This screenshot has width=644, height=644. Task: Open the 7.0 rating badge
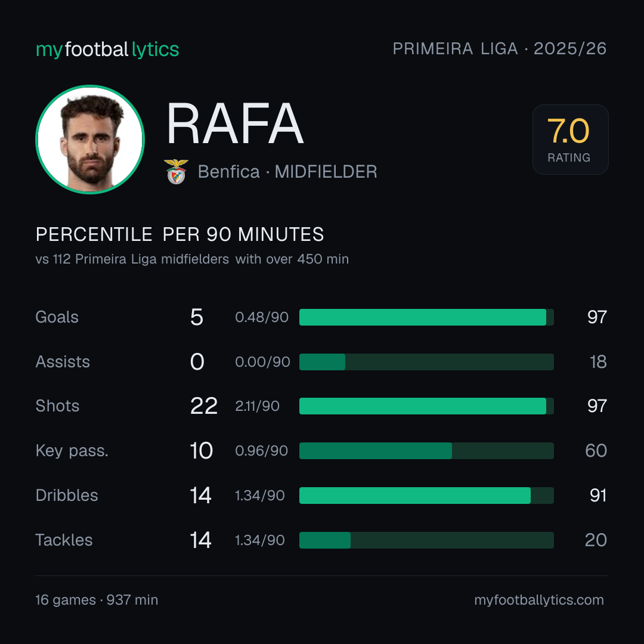click(570, 140)
